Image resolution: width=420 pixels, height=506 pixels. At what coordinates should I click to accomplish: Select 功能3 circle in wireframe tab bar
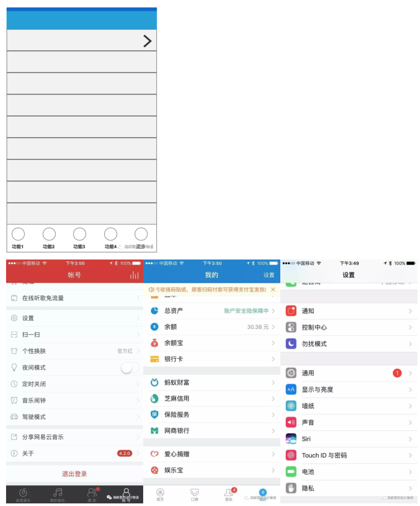(79, 234)
